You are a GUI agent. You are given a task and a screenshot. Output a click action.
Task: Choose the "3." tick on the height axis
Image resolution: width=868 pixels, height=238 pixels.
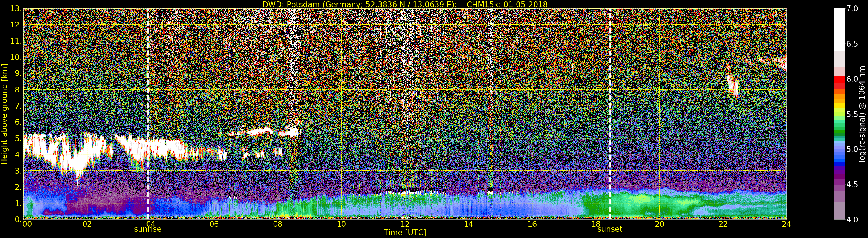(x=18, y=171)
